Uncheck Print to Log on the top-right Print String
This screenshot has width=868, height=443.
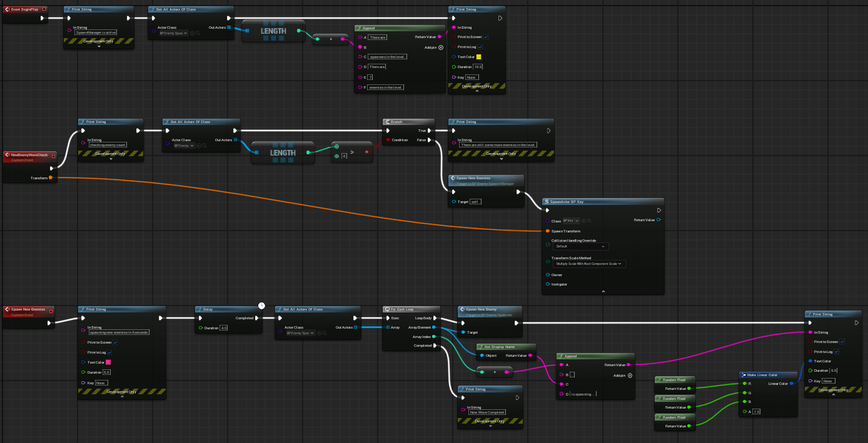pyautogui.click(x=480, y=47)
